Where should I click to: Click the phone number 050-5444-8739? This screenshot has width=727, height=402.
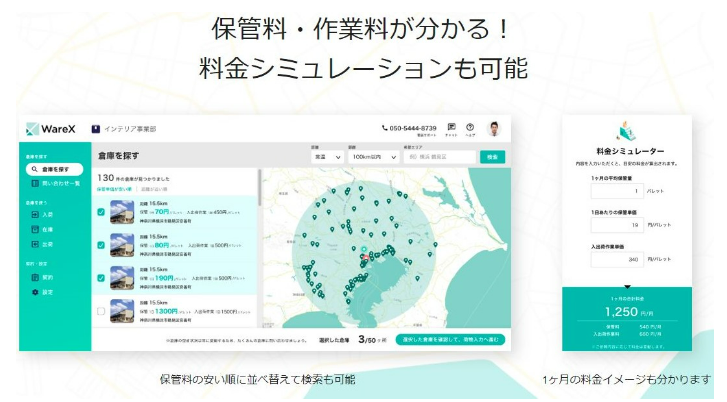pos(413,128)
